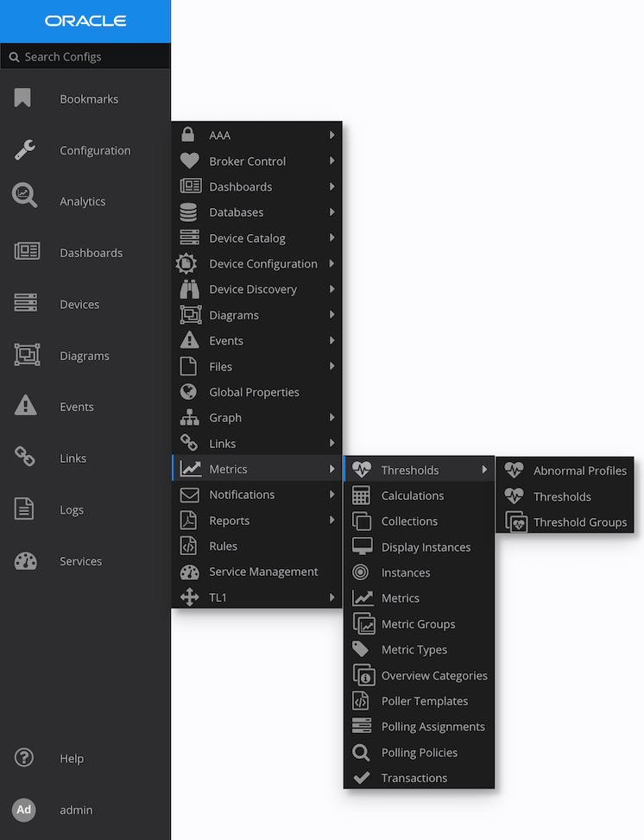644x840 pixels.
Task: Open Diagrams entry in Configuration menu
Action: click(x=257, y=315)
